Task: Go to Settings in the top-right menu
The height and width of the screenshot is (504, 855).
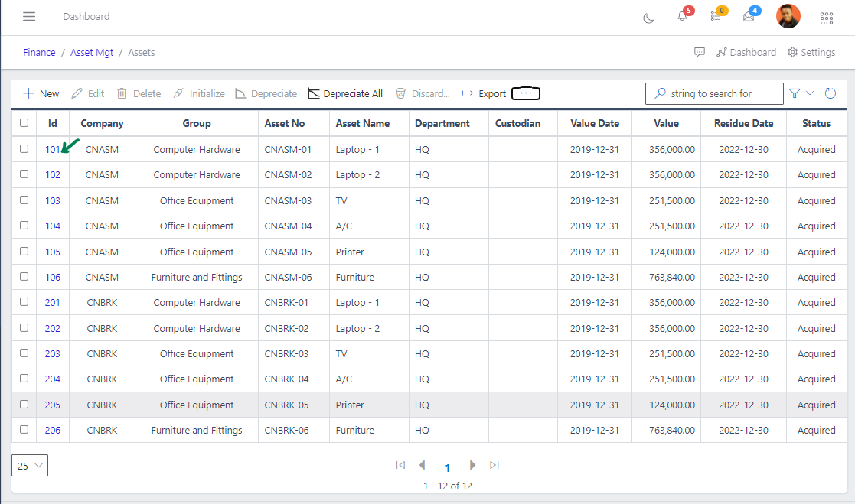Action: click(x=811, y=52)
